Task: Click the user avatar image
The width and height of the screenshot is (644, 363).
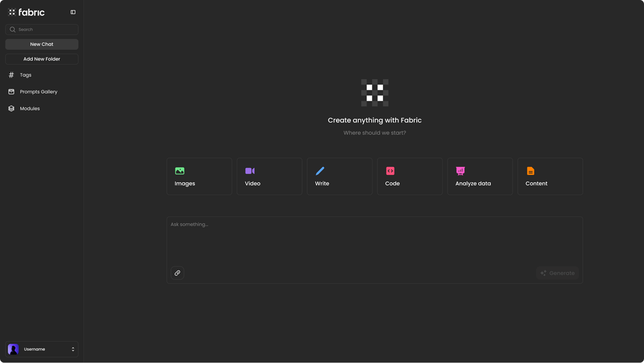Action: [x=13, y=349]
